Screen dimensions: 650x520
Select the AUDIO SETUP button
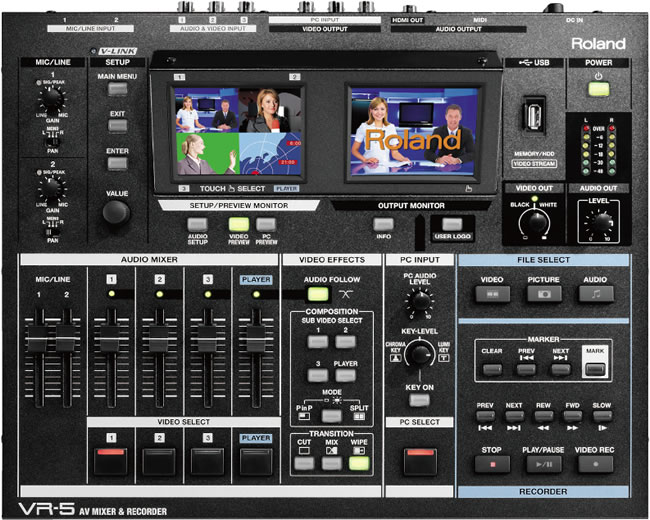click(x=197, y=225)
